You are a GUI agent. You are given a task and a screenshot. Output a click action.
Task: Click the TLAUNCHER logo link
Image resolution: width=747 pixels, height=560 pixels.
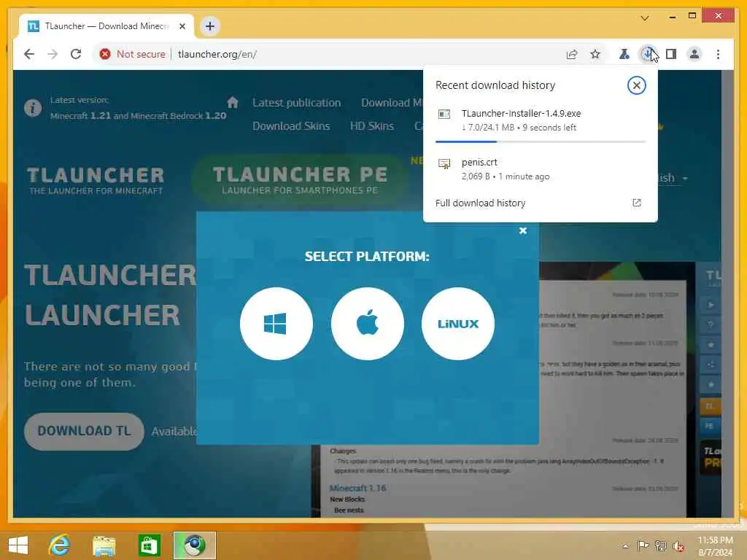pos(96,181)
